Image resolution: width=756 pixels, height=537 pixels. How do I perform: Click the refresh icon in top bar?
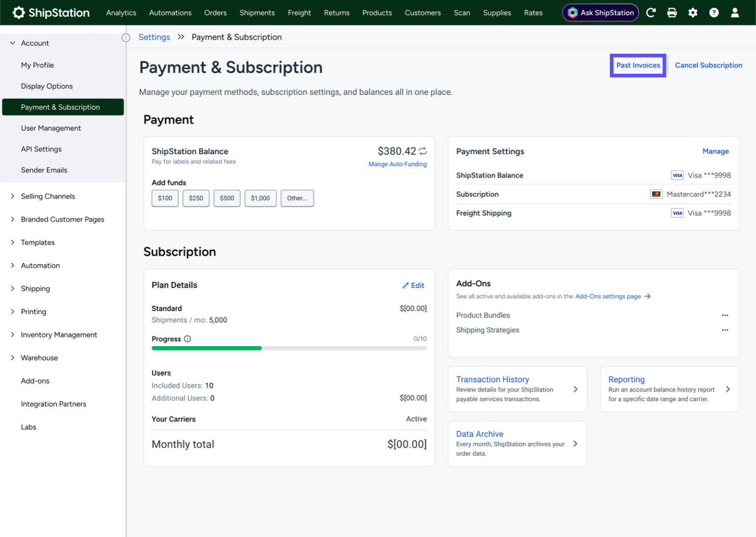click(x=651, y=13)
